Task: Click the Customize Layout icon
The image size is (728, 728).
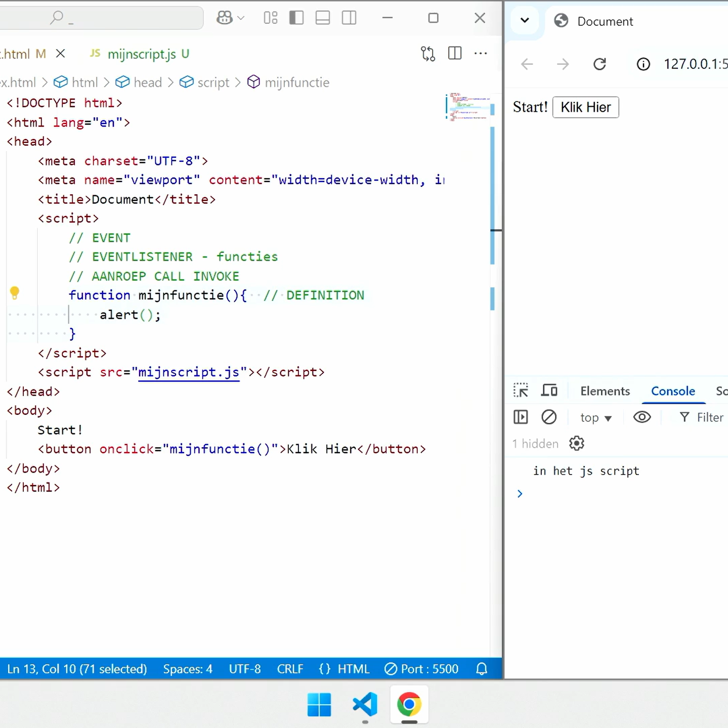Action: 271,18
